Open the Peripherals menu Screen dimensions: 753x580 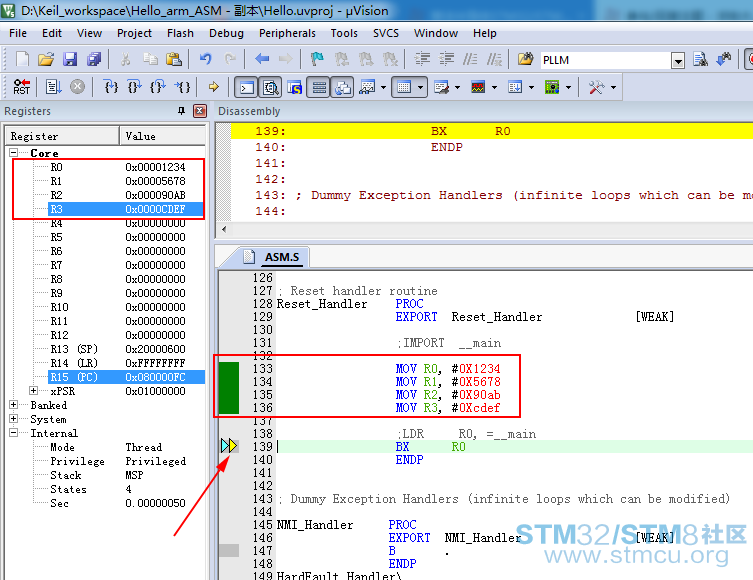tap(287, 33)
